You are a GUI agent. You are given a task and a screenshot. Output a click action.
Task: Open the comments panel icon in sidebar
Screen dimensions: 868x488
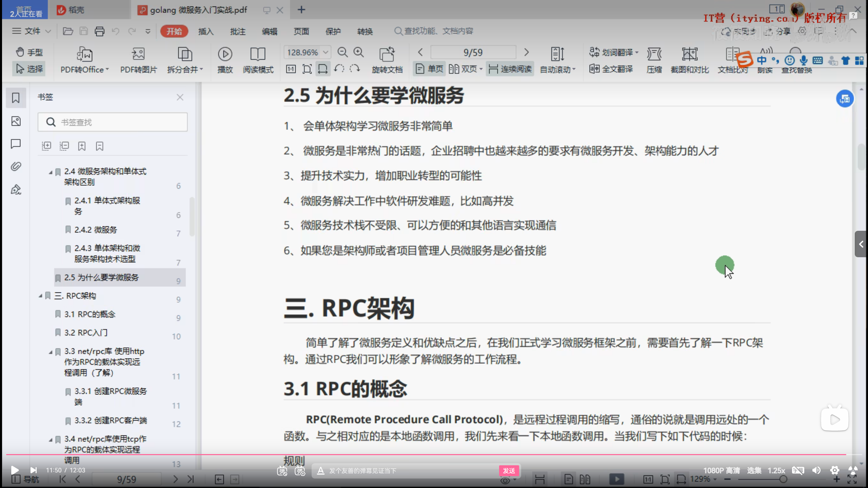[16, 144]
